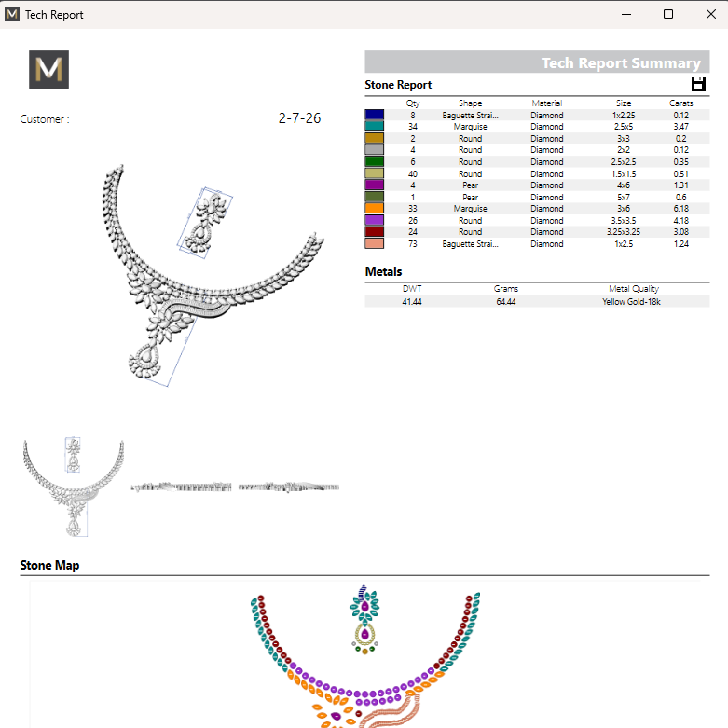Open the front view necklace thumbnail
Viewport: 728px width, 728px height.
(x=74, y=487)
